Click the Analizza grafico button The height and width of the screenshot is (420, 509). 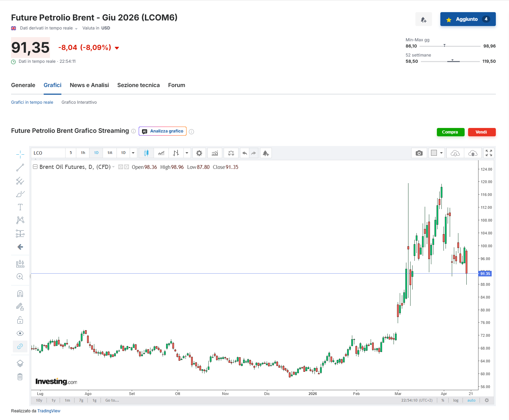tap(163, 131)
